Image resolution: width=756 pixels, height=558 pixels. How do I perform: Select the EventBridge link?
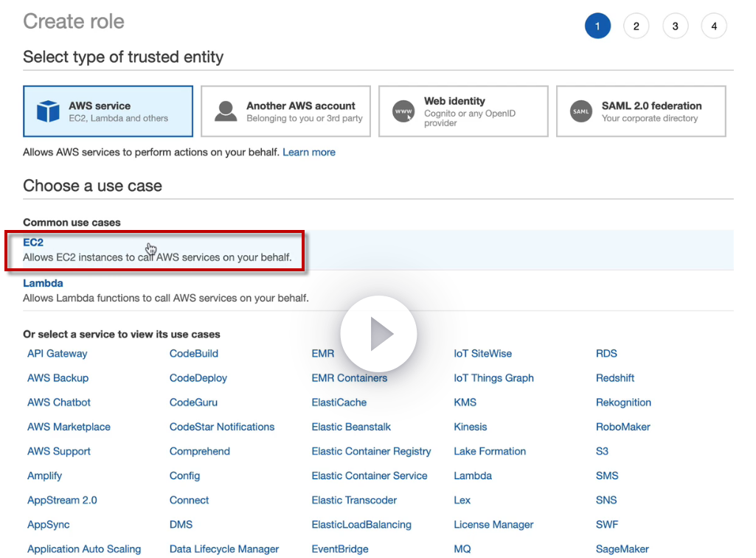pyautogui.click(x=340, y=549)
